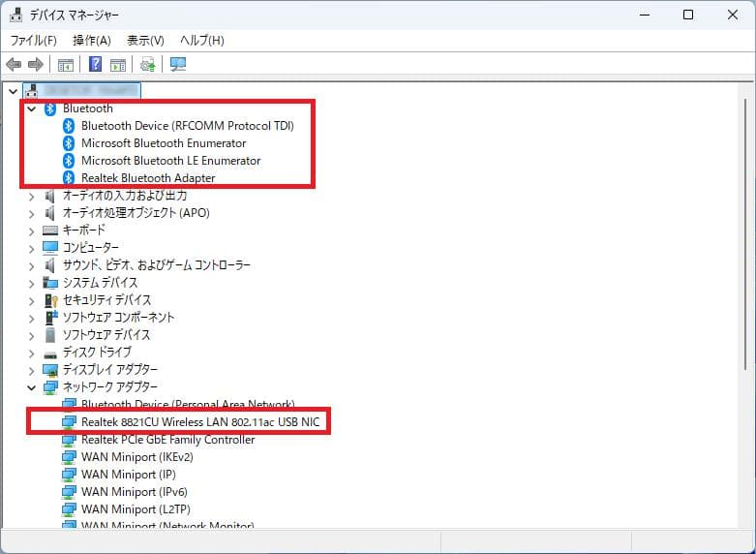Select Realtek Bluetooth Adapter device

pos(147,178)
